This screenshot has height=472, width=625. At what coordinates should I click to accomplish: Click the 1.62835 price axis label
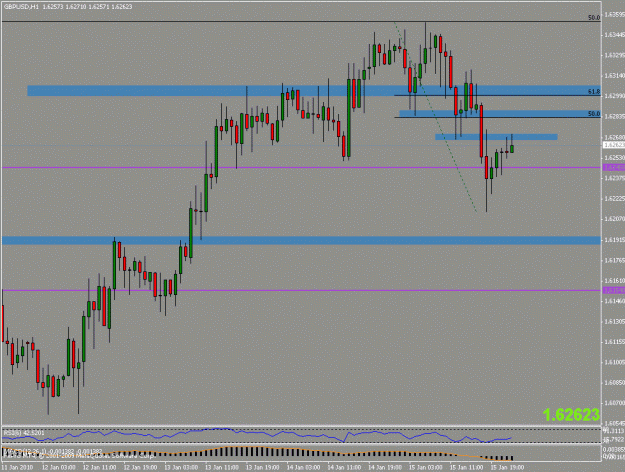[614, 116]
